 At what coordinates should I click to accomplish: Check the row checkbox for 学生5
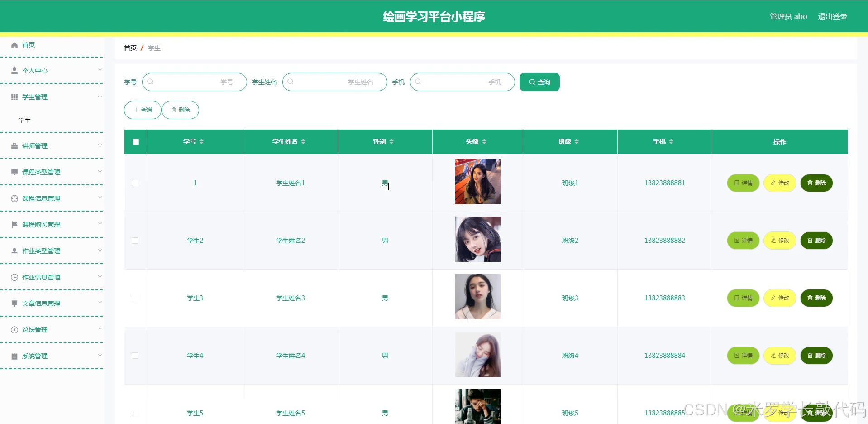[x=135, y=413]
